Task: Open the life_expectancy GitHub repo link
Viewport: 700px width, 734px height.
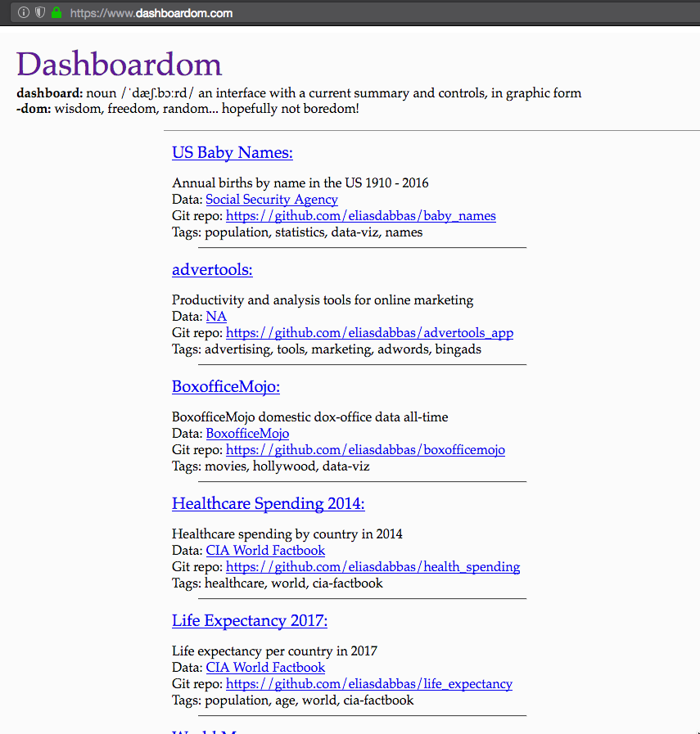Action: (369, 684)
